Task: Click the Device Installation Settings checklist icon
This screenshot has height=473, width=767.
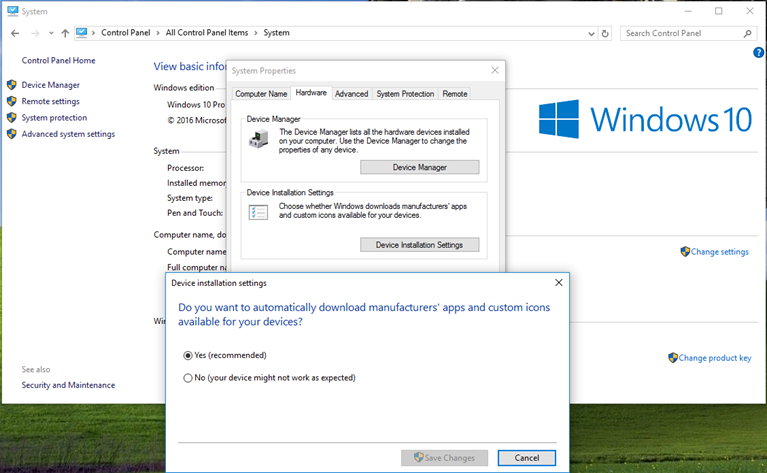Action: tap(258, 212)
